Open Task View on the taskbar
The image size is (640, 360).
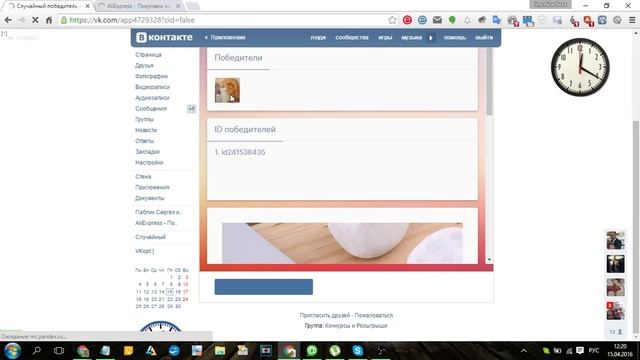(59, 351)
